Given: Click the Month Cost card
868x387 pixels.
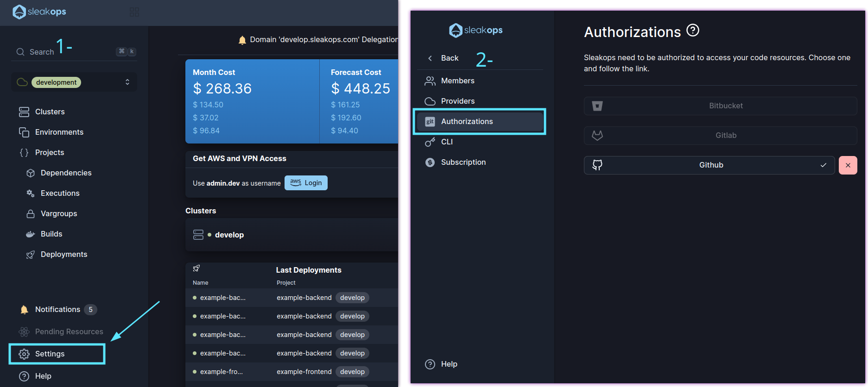Looking at the screenshot, I should click(253, 101).
